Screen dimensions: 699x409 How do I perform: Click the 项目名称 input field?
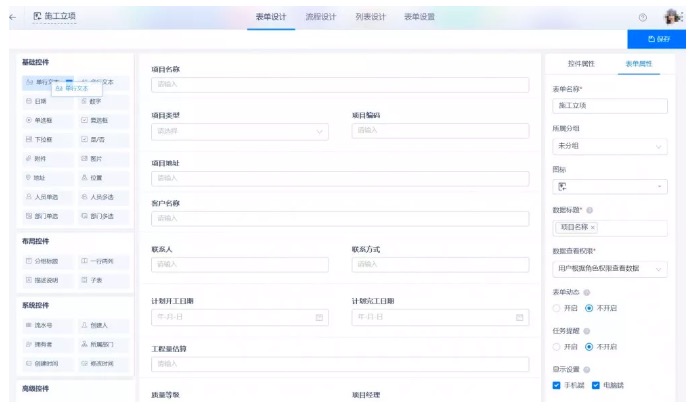point(340,85)
